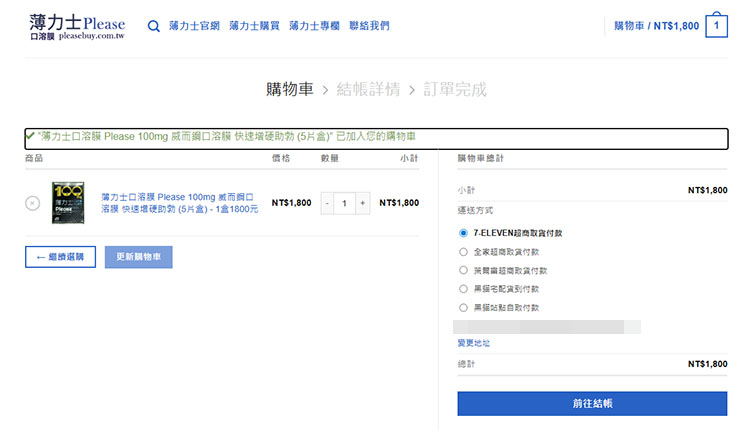Click the 購物車 / NT$1,800 header link
750x441 pixels.
click(x=656, y=26)
